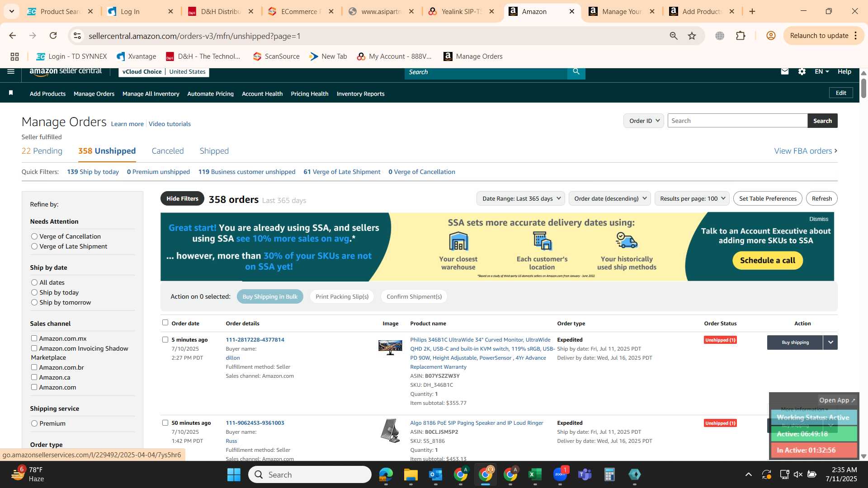Click the Algo 8186 speaker product thumbnail
Image resolution: width=868 pixels, height=488 pixels.
point(390,431)
